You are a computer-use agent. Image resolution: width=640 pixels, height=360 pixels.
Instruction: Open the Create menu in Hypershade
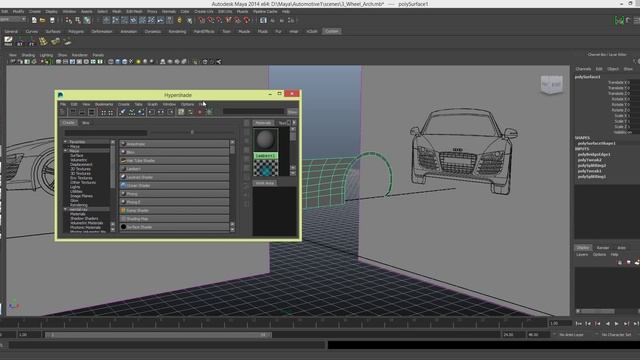(124, 104)
